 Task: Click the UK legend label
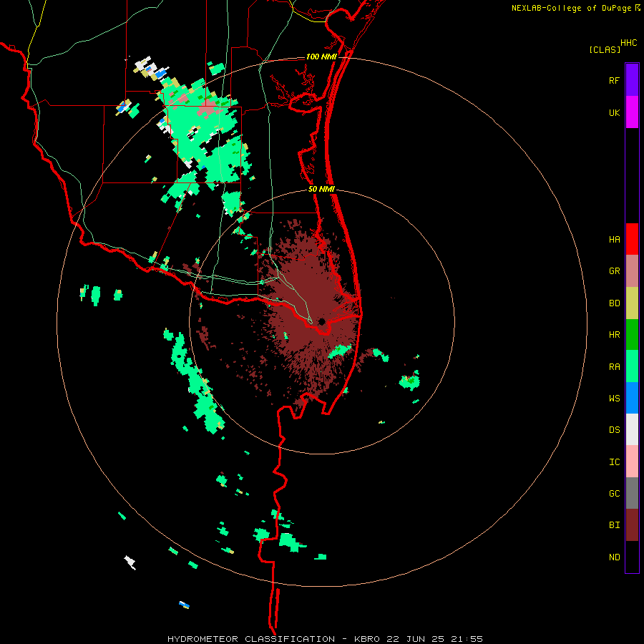614,112
